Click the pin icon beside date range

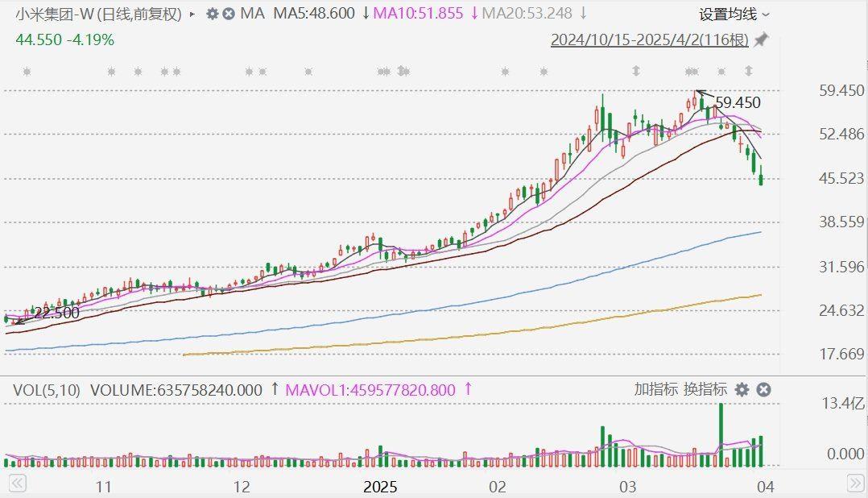[x=761, y=40]
